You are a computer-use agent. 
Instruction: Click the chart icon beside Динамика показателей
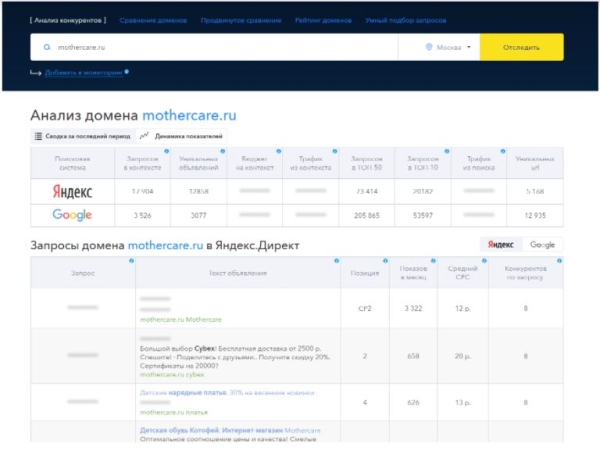(144, 136)
